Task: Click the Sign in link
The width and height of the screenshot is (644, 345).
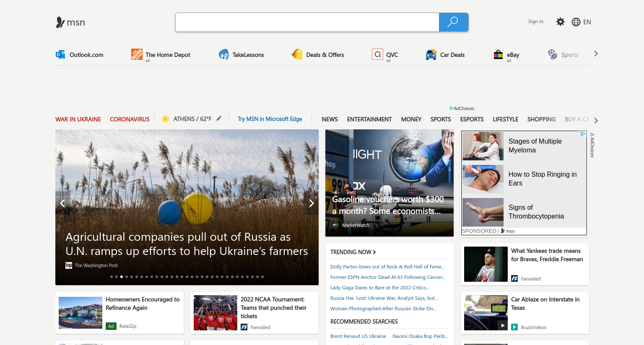Action: point(535,21)
